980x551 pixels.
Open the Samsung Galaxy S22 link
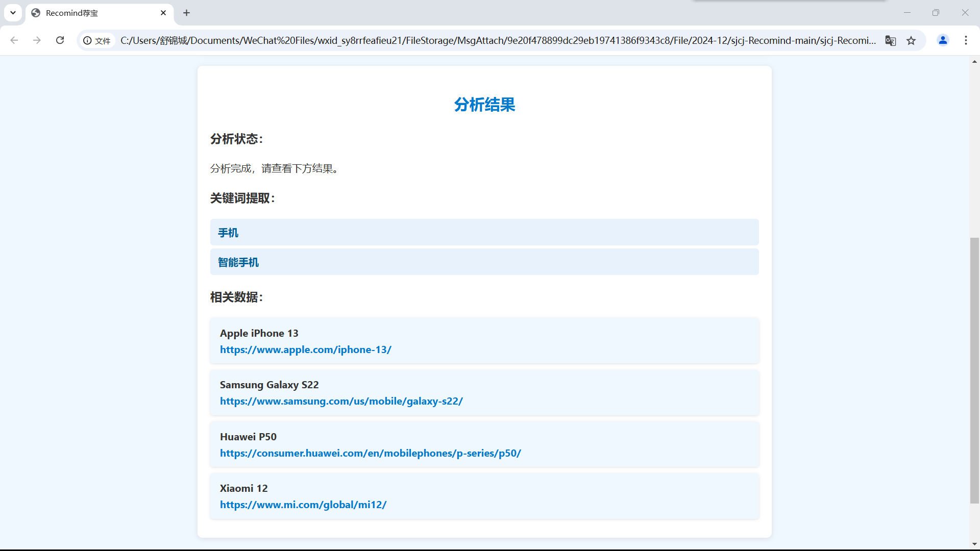pyautogui.click(x=341, y=402)
